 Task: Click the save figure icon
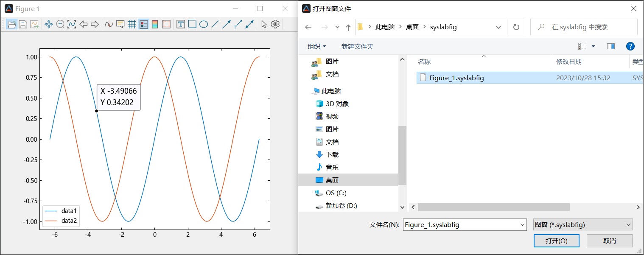pos(23,25)
